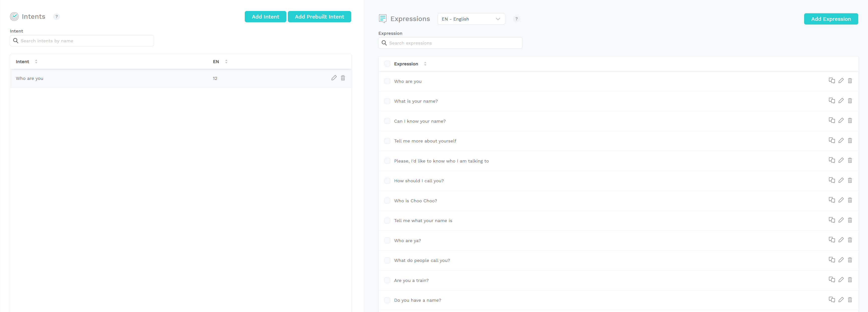This screenshot has height=312, width=868.
Task: Copy the 'Can I know your name?' expression
Action: click(832, 120)
